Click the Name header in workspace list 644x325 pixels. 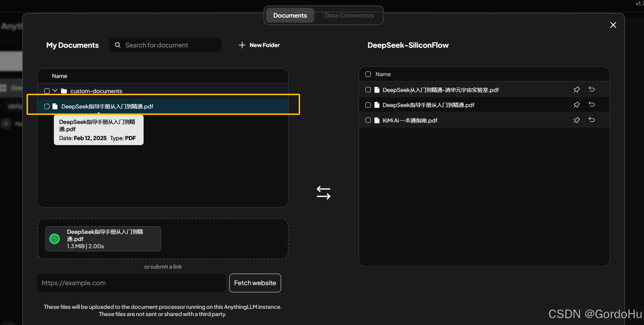point(383,74)
